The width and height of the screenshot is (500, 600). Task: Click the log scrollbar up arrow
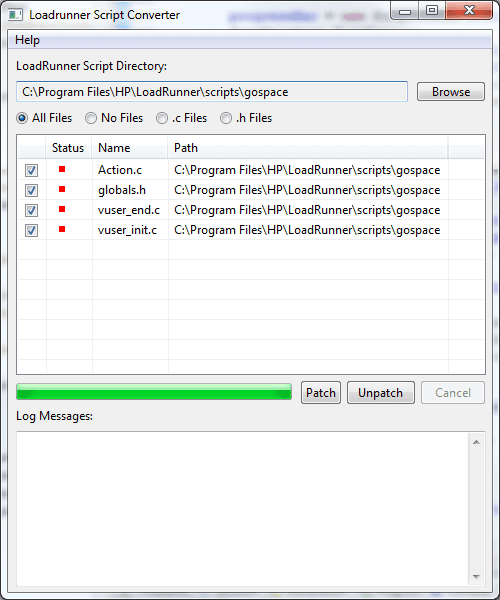pos(476,442)
